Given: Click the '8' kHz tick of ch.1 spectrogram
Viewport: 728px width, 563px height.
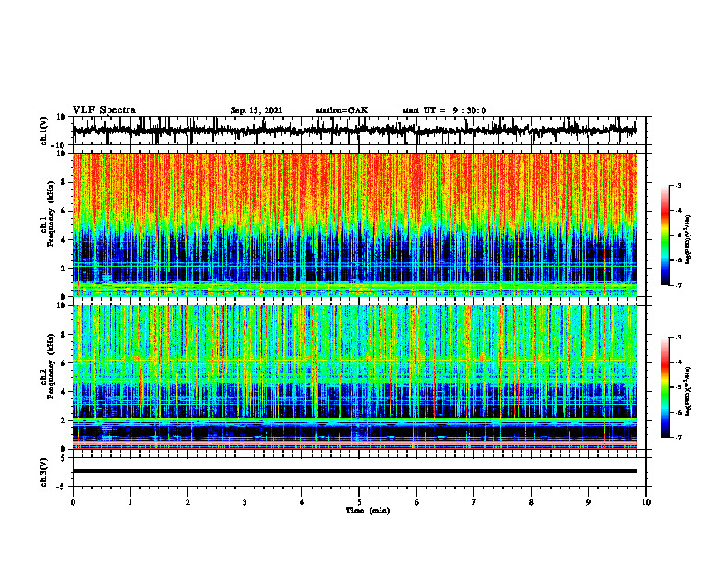Looking at the screenshot, I should 64,182.
